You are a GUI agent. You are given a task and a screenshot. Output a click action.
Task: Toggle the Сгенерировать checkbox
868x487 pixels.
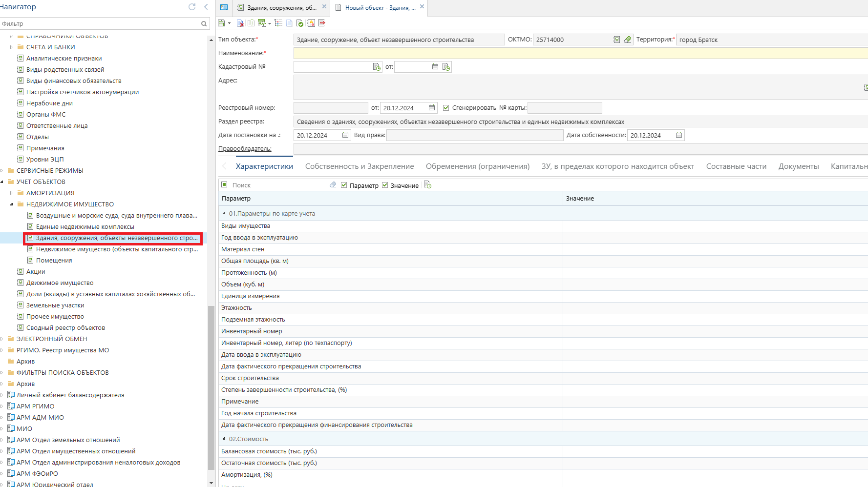pos(446,108)
